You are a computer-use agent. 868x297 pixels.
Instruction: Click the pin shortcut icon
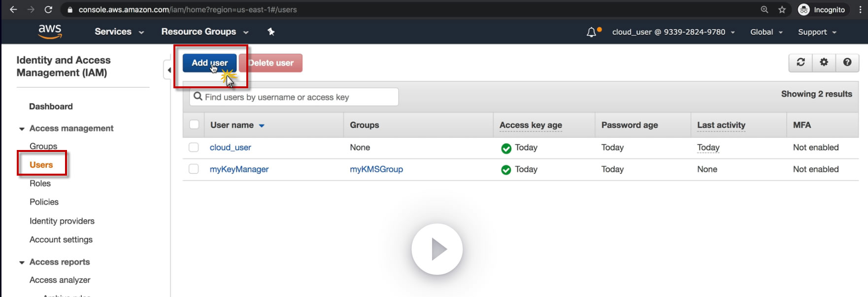tap(271, 32)
